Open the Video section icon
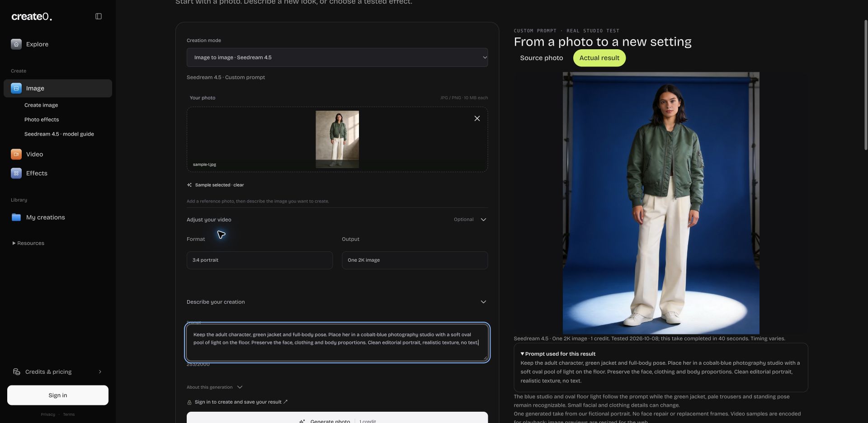This screenshot has height=423, width=868. pos(16,155)
